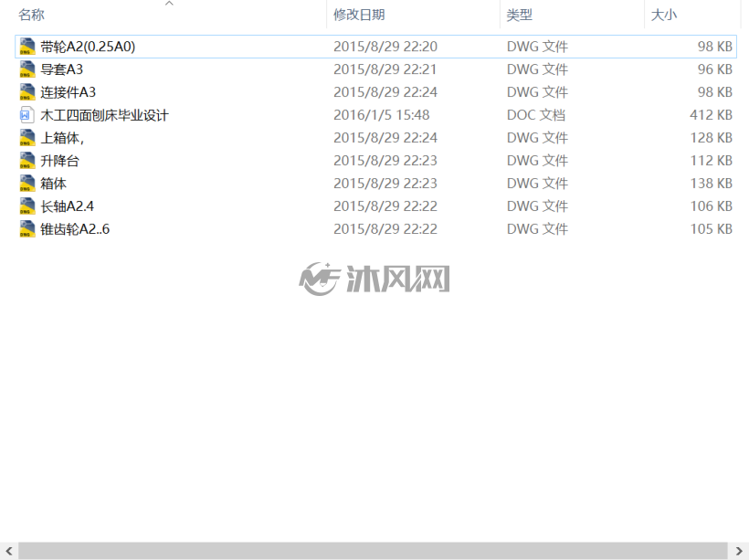The width and height of the screenshot is (749, 560).
Task: Toggle the sort direction arrow above 名称
Action: pyautogui.click(x=169, y=4)
